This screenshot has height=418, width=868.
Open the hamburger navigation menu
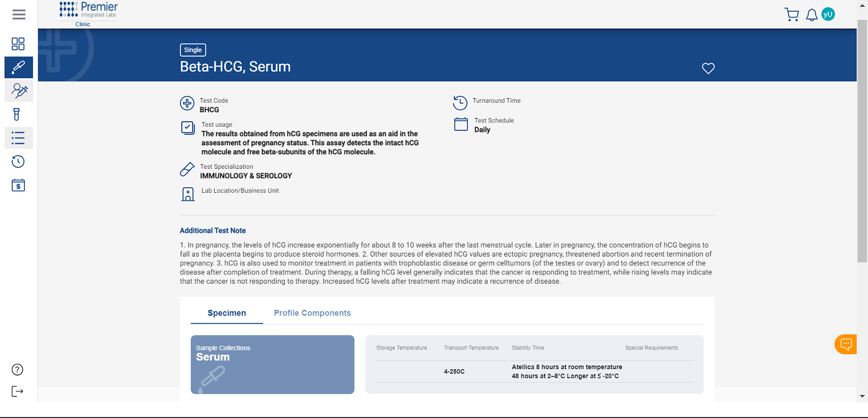[x=19, y=15]
